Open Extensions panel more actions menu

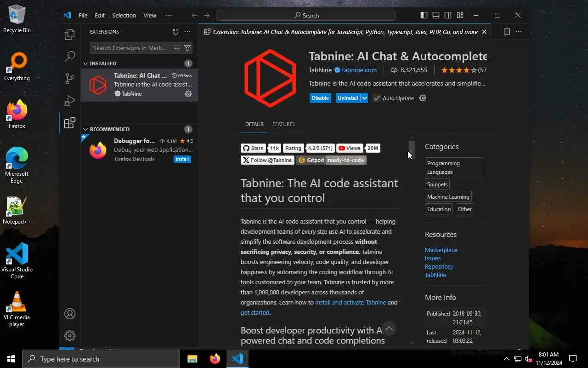point(187,32)
